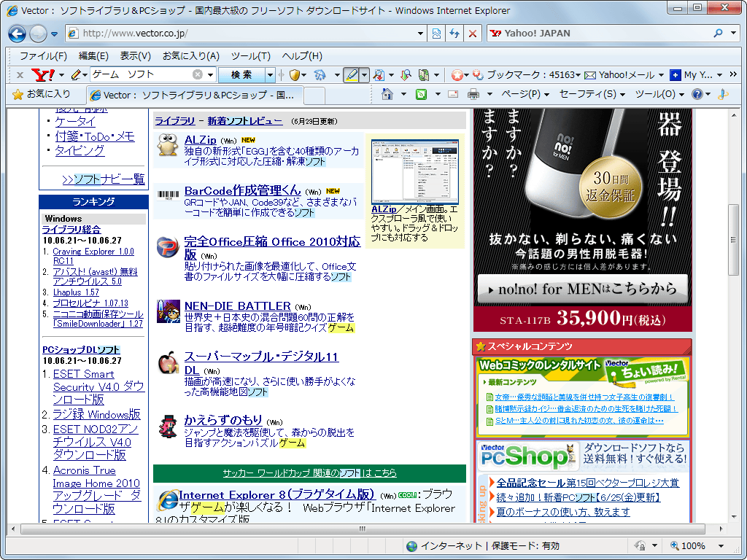Click the blue Help question mark icon

pyautogui.click(x=697, y=94)
